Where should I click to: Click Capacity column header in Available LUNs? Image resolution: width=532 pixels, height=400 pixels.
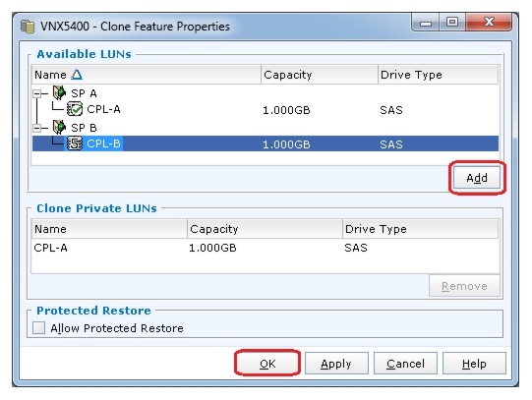coord(319,75)
